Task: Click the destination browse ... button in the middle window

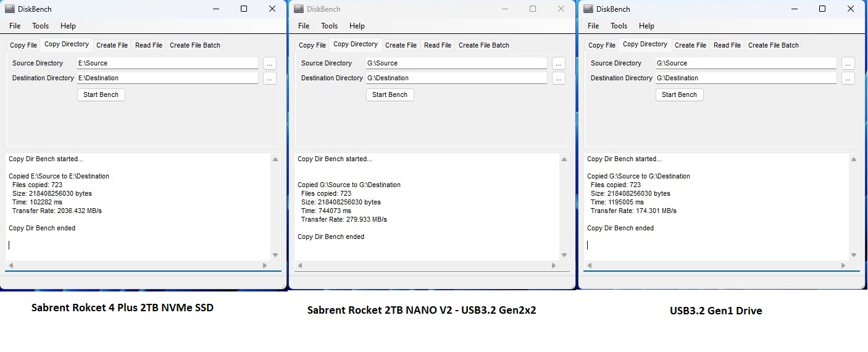Action: [x=558, y=78]
